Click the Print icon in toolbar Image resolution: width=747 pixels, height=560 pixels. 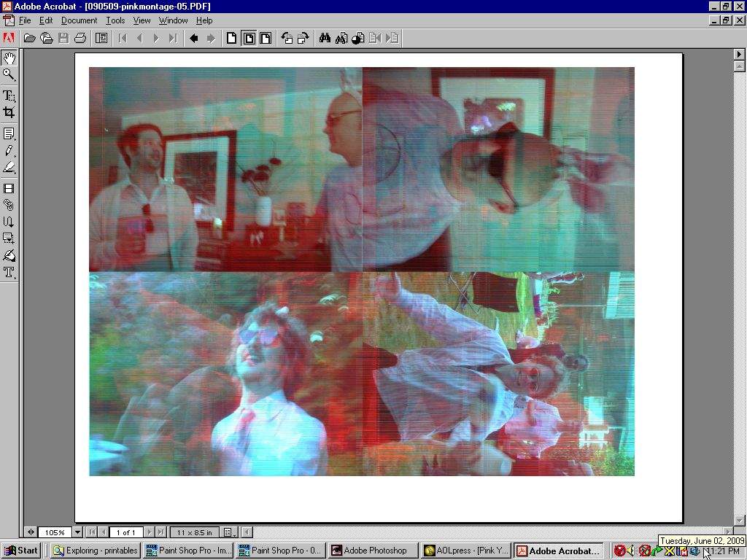pyautogui.click(x=80, y=38)
